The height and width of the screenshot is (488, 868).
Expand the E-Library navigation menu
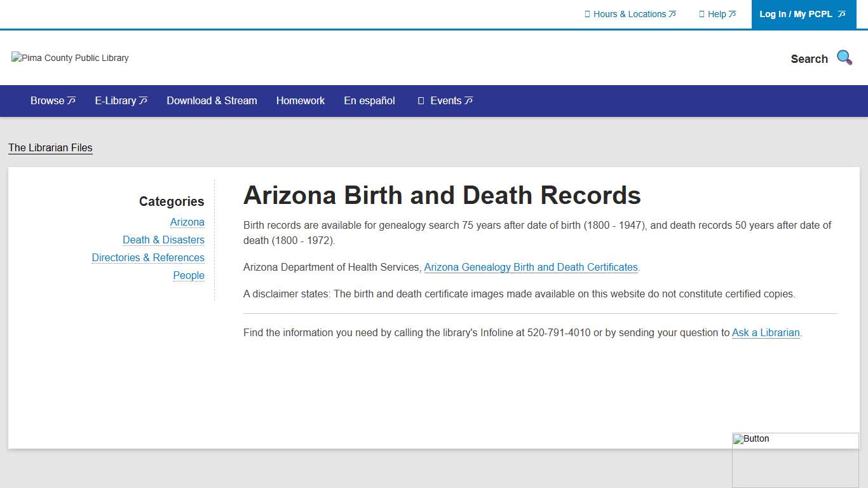coord(116,100)
